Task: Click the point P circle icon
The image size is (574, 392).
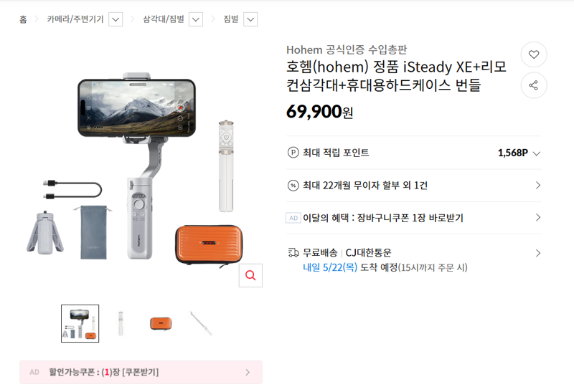Action: 293,152
